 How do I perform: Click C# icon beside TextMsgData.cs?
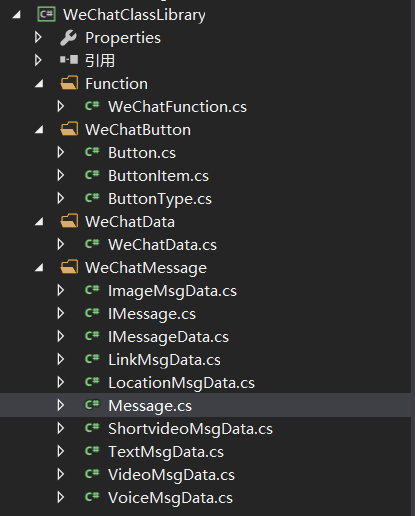tap(92, 451)
